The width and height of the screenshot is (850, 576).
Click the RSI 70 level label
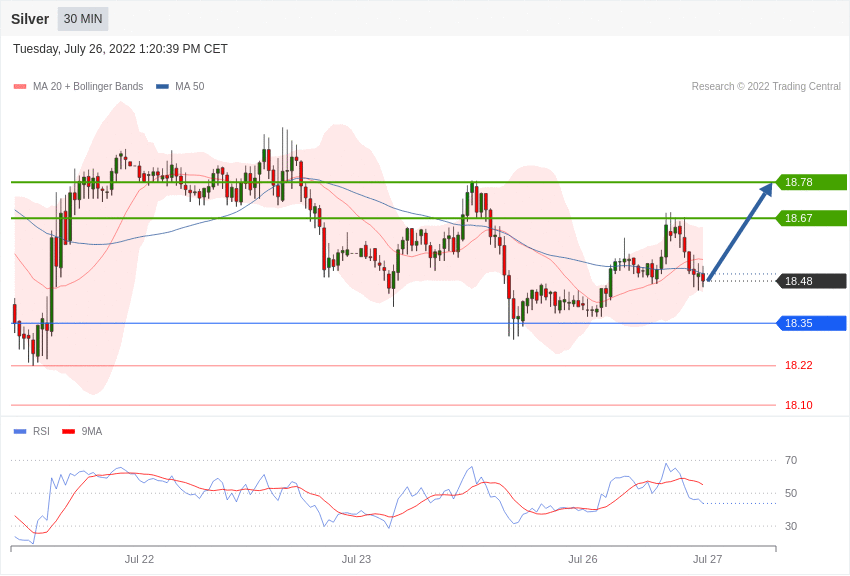[791, 460]
